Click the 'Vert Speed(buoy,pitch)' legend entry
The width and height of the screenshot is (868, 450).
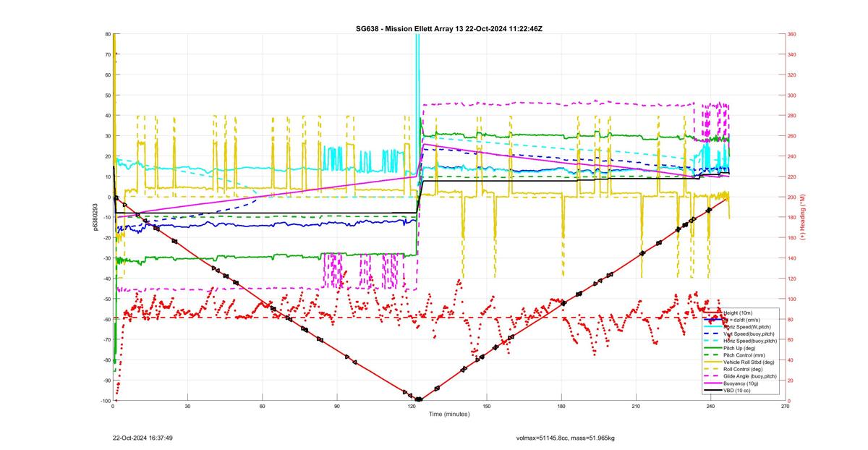[749, 334]
